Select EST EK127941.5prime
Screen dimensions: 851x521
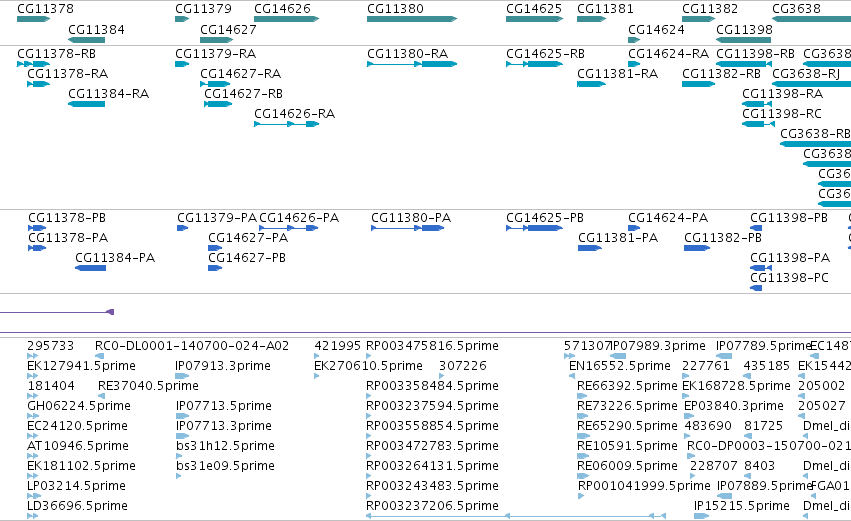pos(81,366)
